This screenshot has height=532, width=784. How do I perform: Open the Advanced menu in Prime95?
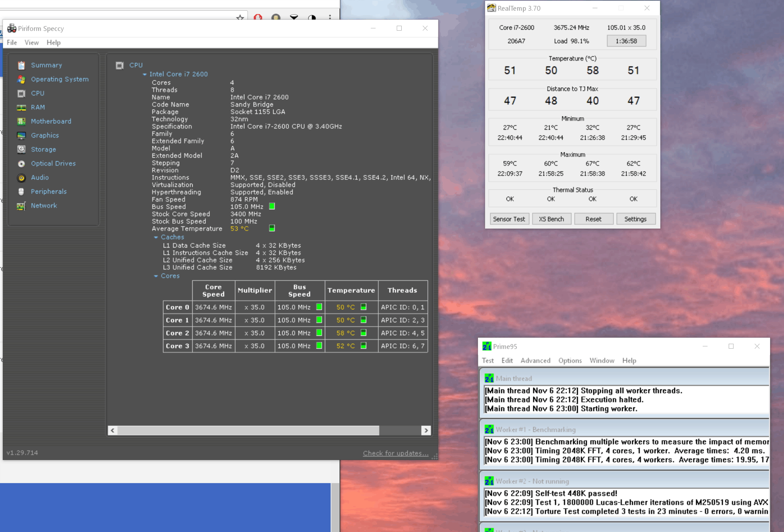(535, 360)
